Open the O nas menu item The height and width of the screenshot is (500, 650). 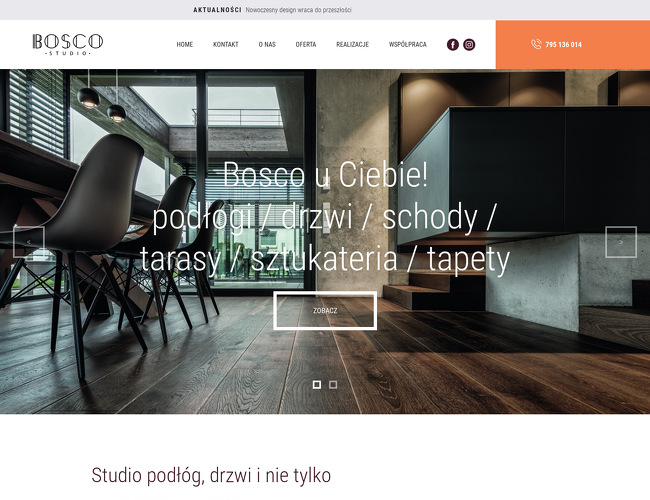pos(267,44)
